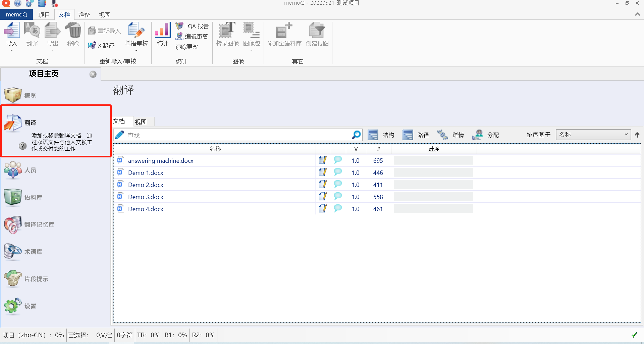Open the 片段提示 section in sidebar
This screenshot has height=344, width=644.
(26, 279)
